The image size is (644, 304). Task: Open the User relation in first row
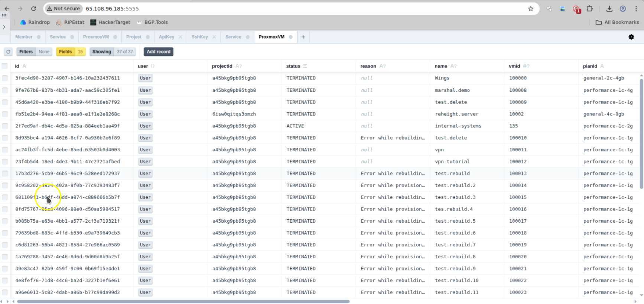click(145, 78)
